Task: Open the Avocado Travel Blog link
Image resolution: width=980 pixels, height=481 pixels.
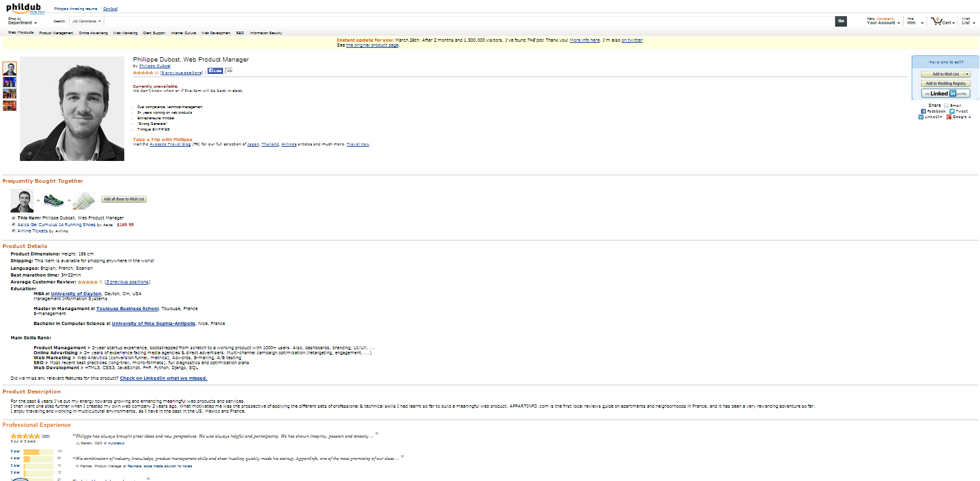Action: point(170,144)
